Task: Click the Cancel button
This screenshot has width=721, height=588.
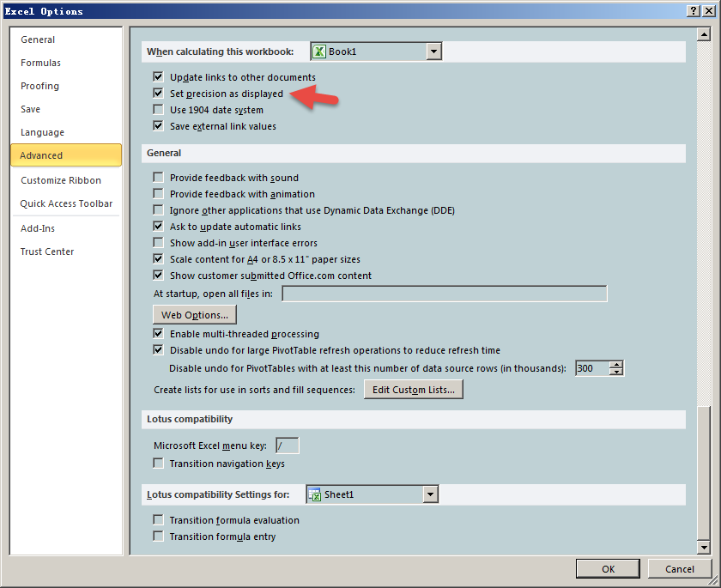Action: pos(680,569)
